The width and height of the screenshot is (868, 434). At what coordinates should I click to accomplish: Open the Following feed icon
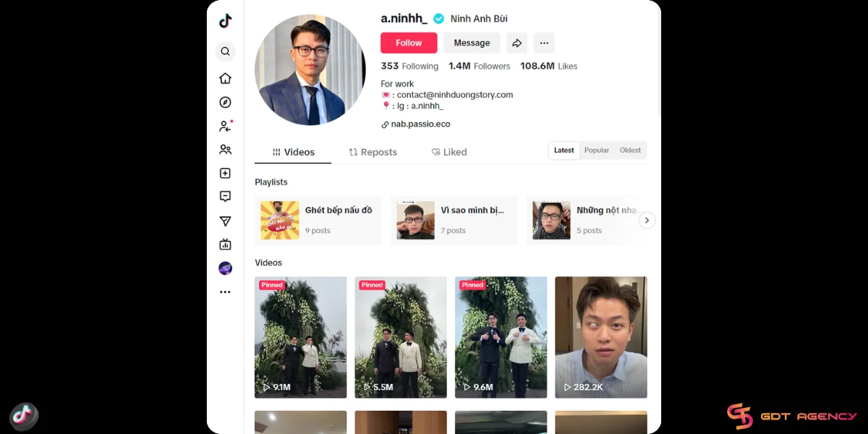pyautogui.click(x=225, y=126)
